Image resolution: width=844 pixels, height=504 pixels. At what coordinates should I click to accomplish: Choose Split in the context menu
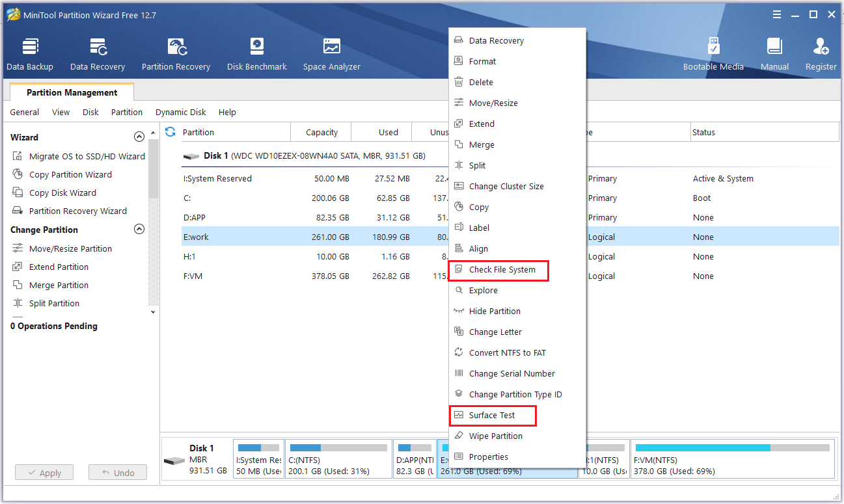coord(518,165)
